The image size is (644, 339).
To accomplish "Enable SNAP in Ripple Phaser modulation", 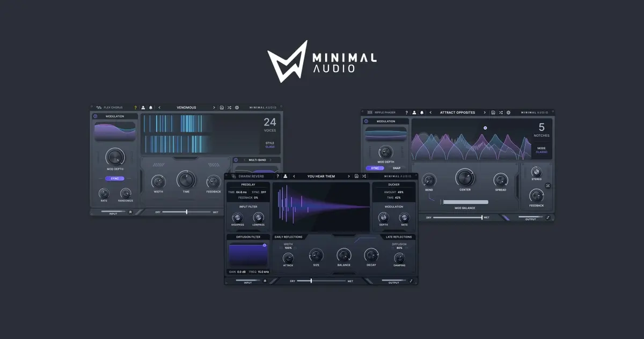I will coord(397,168).
